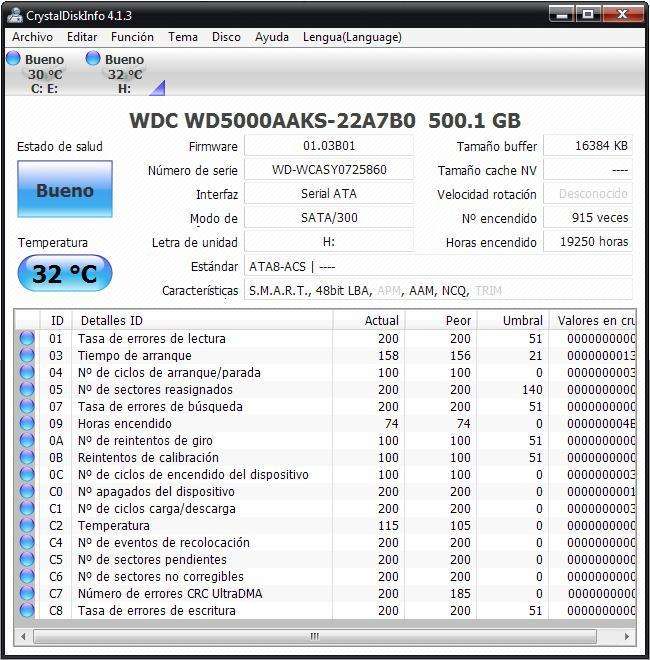This screenshot has height=660, width=650.
Task: Click the Umbral column header
Action: [513, 320]
